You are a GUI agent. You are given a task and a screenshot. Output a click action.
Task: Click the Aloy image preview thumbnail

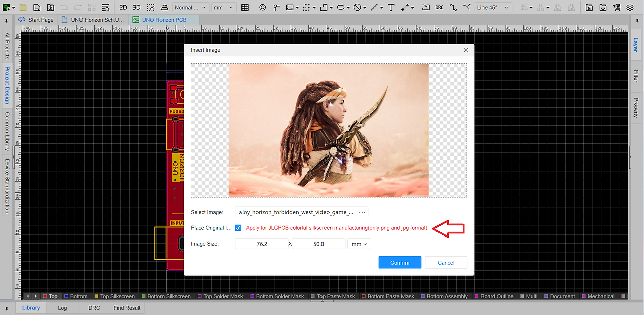329,130
